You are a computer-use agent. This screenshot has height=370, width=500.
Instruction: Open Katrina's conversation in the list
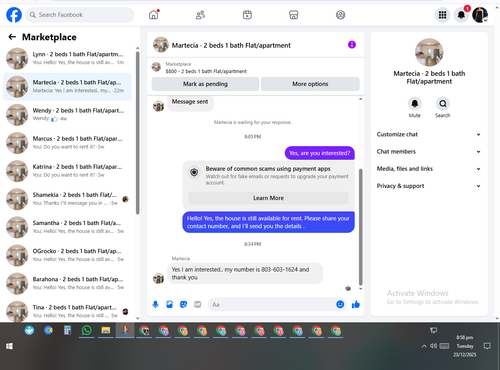click(x=67, y=171)
